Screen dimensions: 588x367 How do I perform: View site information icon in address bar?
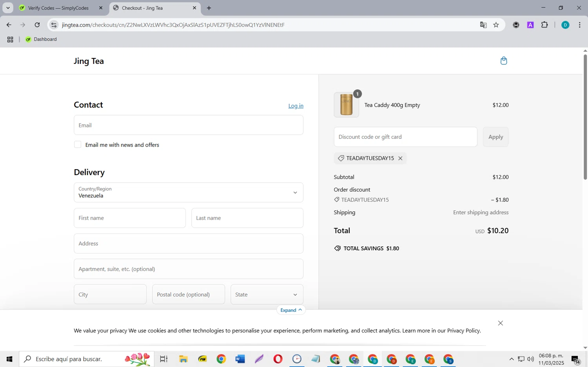[54, 25]
